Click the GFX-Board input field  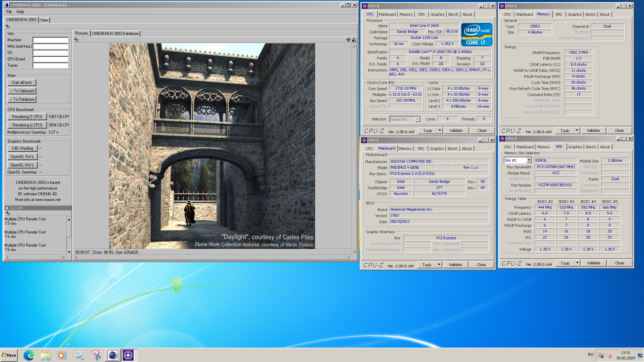[x=50, y=59]
